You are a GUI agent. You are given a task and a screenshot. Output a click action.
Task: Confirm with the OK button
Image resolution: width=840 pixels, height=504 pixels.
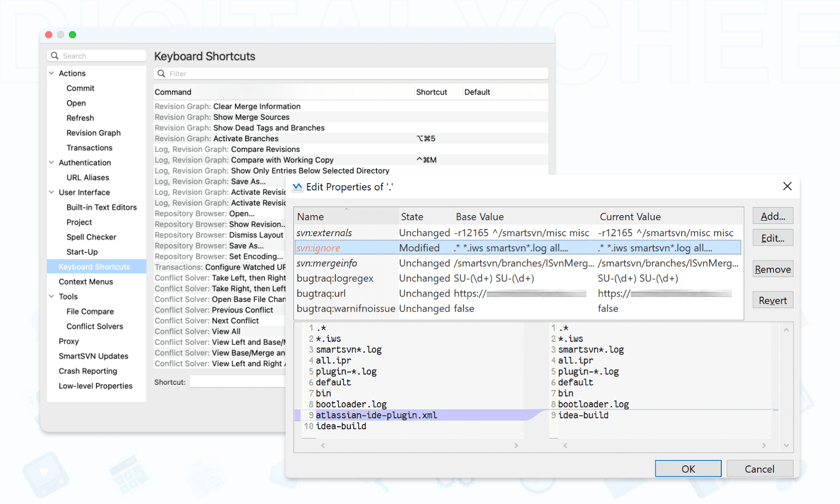coord(688,469)
